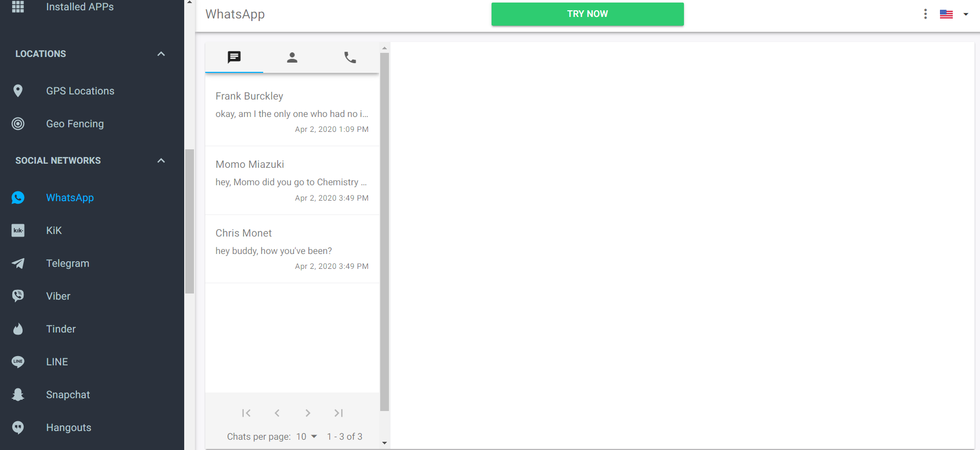Click the Geo Fencing target icon
Image resolution: width=980 pixels, height=450 pixels.
(x=18, y=124)
